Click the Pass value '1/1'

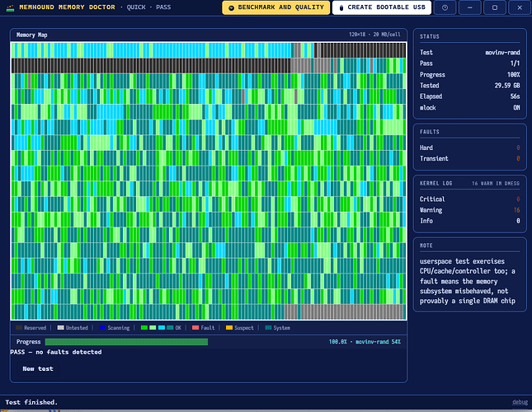point(515,63)
